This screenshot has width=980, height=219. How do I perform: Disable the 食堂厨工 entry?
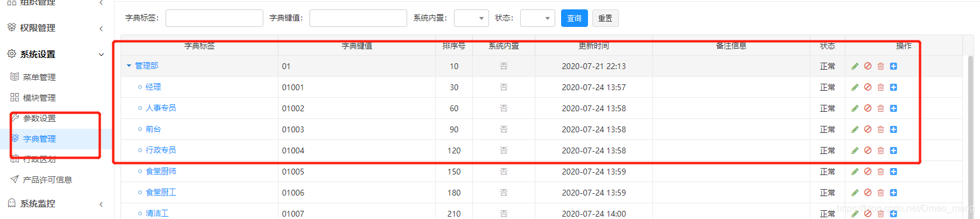tap(868, 193)
